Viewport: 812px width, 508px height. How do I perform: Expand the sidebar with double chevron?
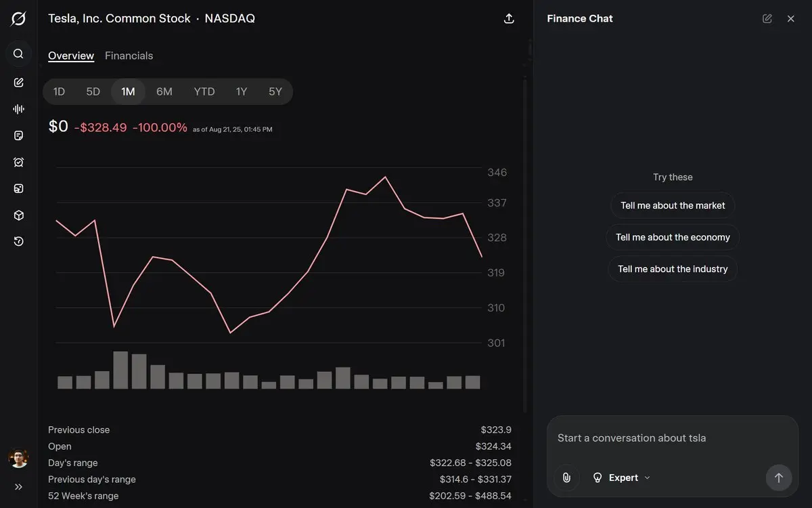[18, 486]
